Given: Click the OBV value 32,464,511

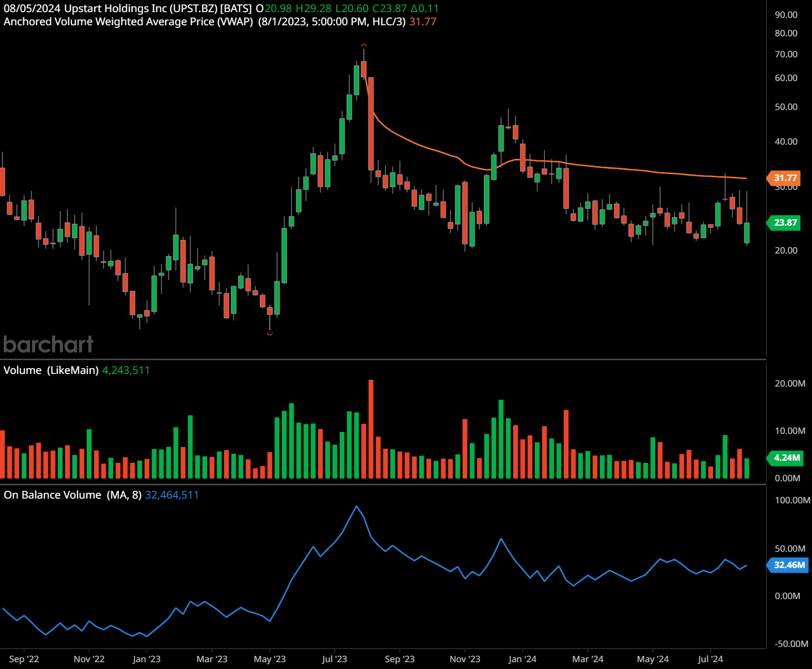Looking at the screenshot, I should (172, 495).
